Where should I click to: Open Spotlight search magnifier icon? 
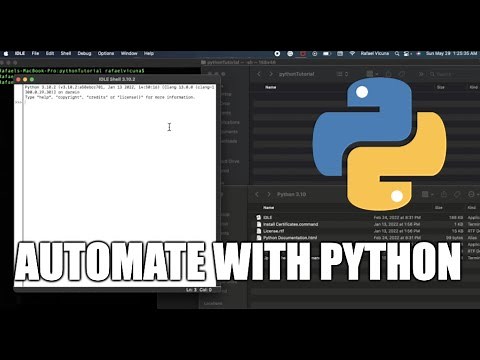[x=397, y=53]
